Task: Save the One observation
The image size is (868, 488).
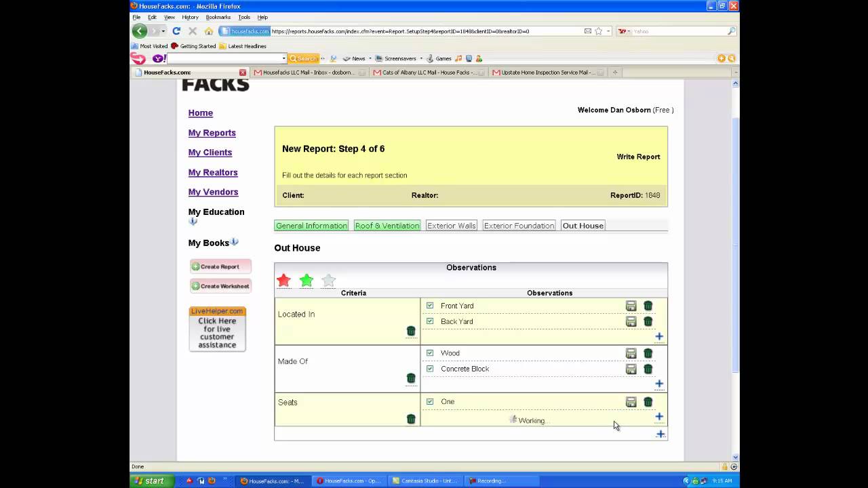Action: coord(631,402)
